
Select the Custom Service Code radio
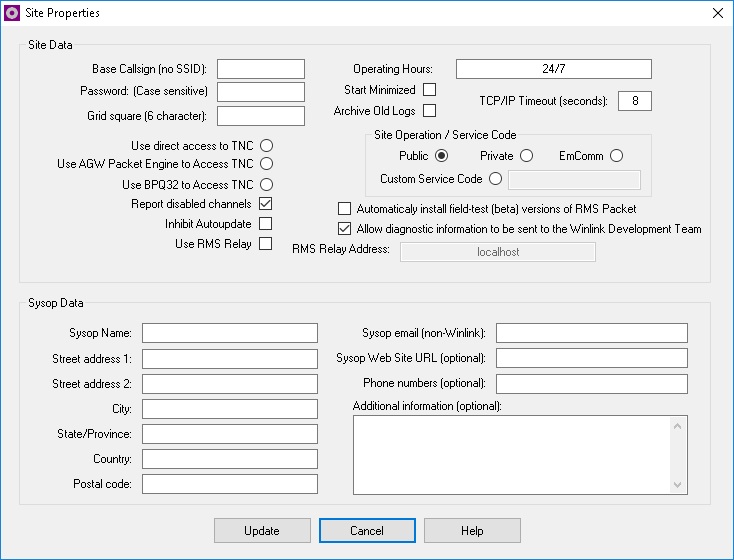(495, 179)
